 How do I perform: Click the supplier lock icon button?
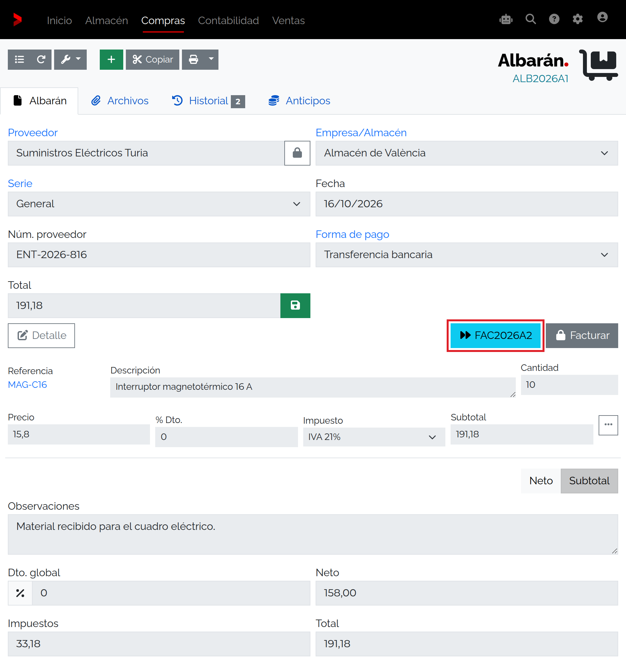coord(297,153)
